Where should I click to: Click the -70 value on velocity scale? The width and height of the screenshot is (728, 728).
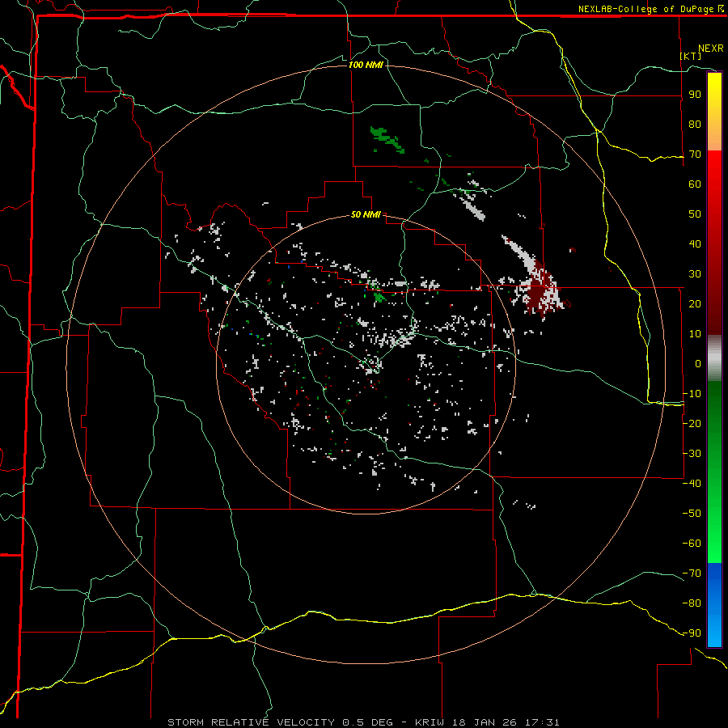[692, 573]
